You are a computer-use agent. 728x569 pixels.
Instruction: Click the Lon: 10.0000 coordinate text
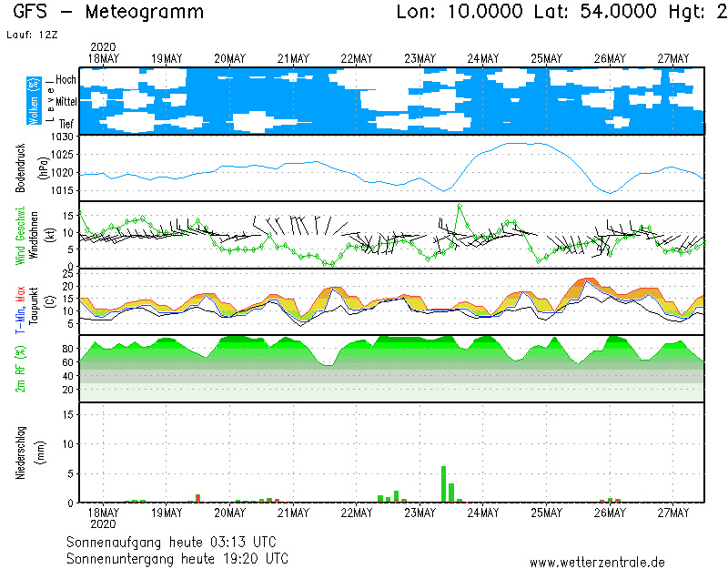coord(460,12)
